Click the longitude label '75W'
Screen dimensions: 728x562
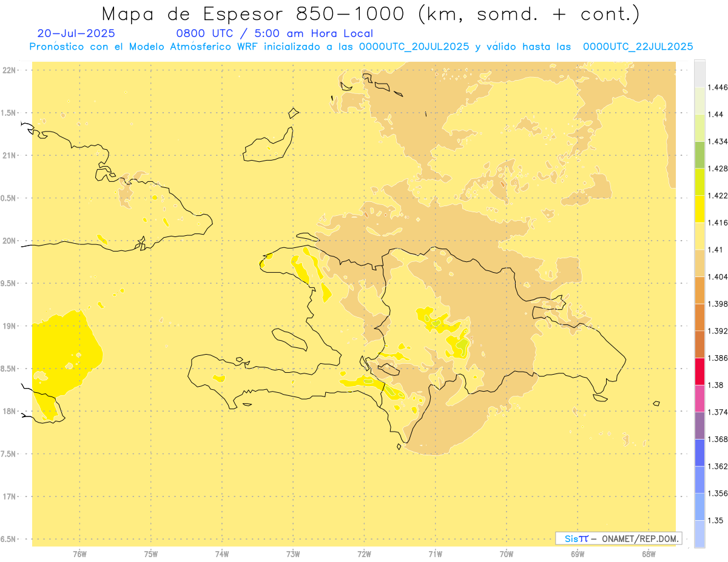tap(150, 554)
